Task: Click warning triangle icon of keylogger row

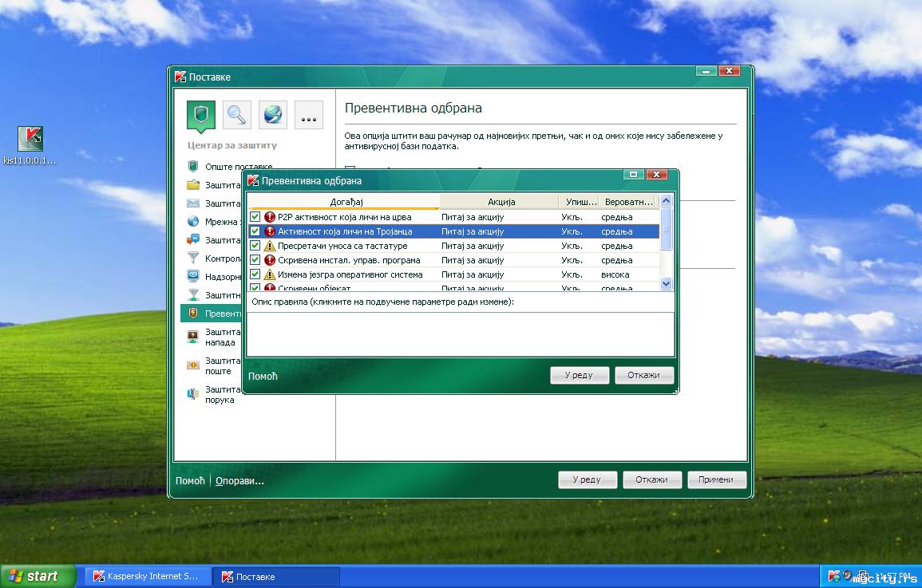Action: (x=270, y=246)
